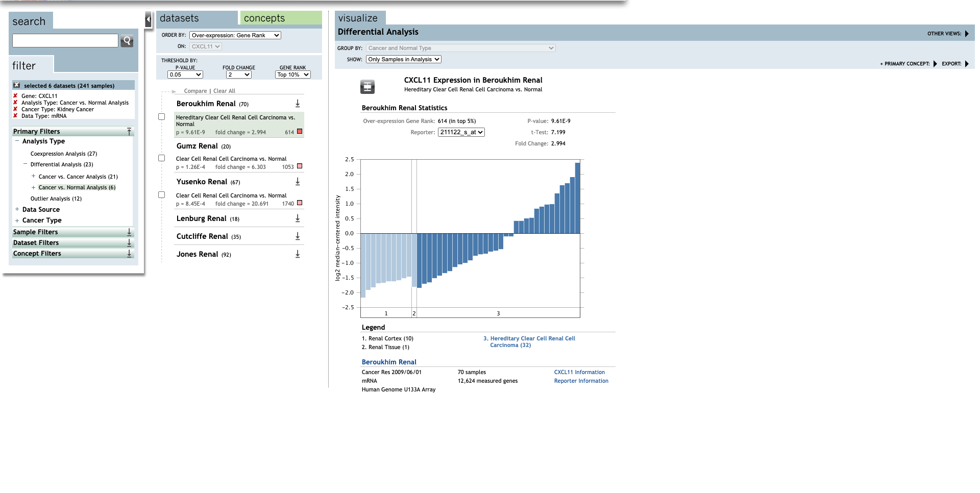Open the Group By Cancer and Normal Type dropdown

[x=461, y=48]
